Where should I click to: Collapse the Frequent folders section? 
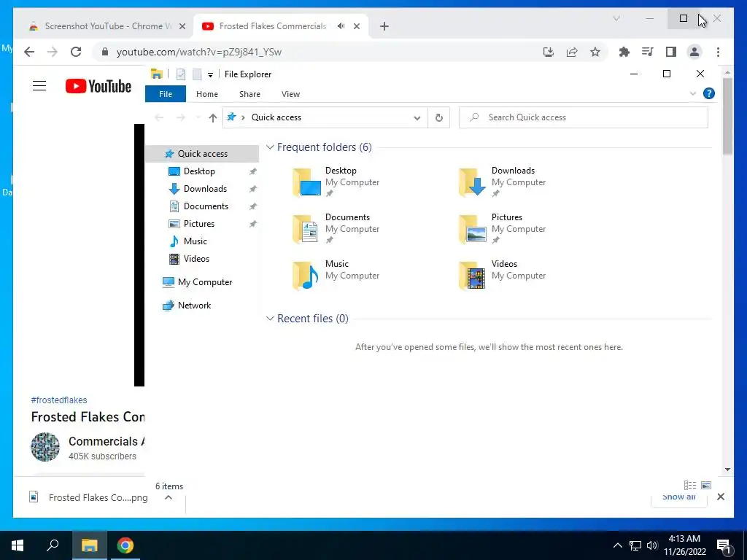click(x=270, y=147)
